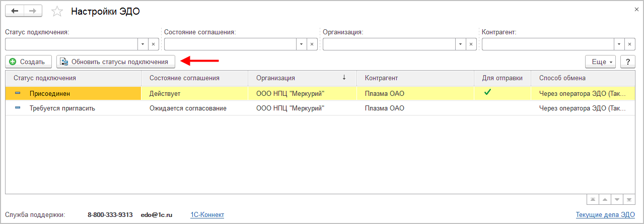Click the back navigation arrow
This screenshot has width=644, height=224.
click(x=15, y=11)
